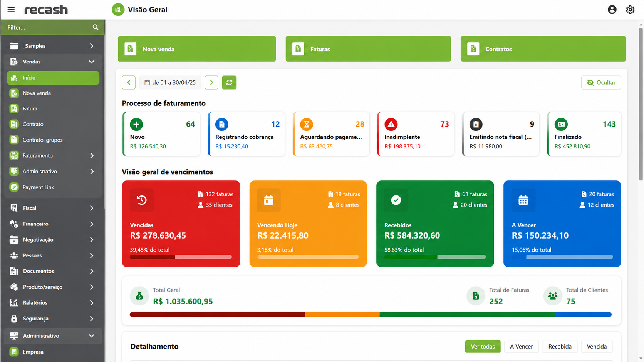The width and height of the screenshot is (644, 362).
Task: Select the Vencida filter button
Action: pos(597,346)
